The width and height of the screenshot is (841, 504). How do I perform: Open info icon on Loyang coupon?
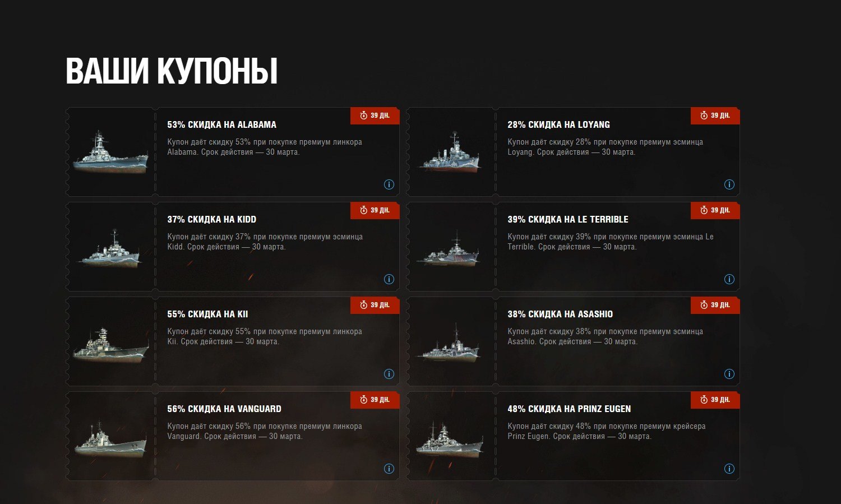[729, 184]
